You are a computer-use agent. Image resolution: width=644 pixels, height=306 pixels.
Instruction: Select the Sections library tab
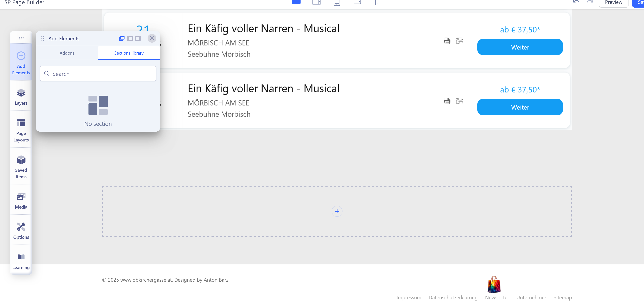point(129,53)
